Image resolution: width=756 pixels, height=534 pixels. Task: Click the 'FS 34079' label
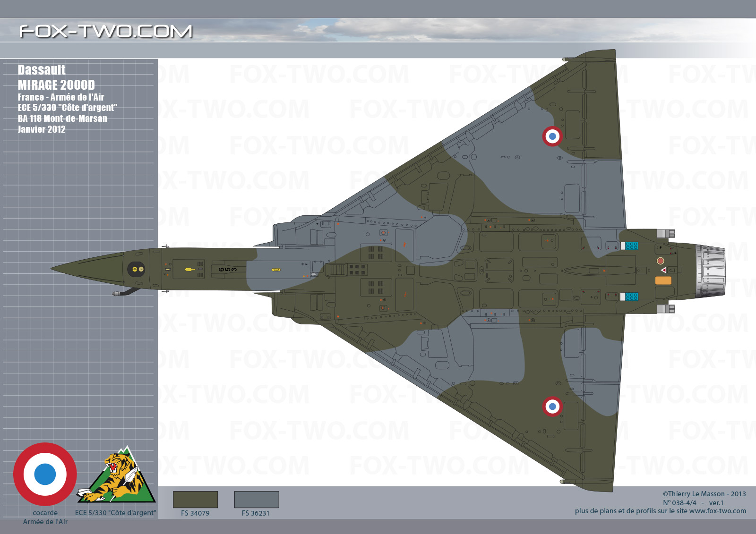(x=195, y=513)
